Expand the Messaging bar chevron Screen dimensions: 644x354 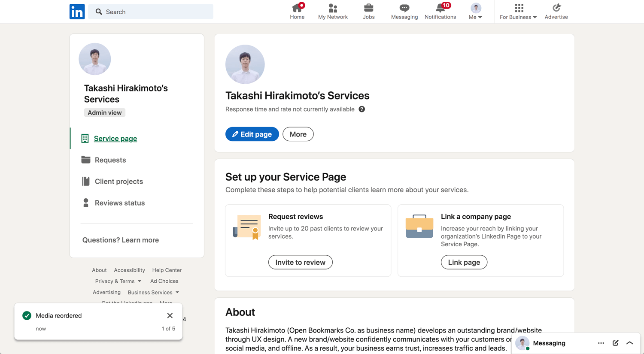click(630, 343)
